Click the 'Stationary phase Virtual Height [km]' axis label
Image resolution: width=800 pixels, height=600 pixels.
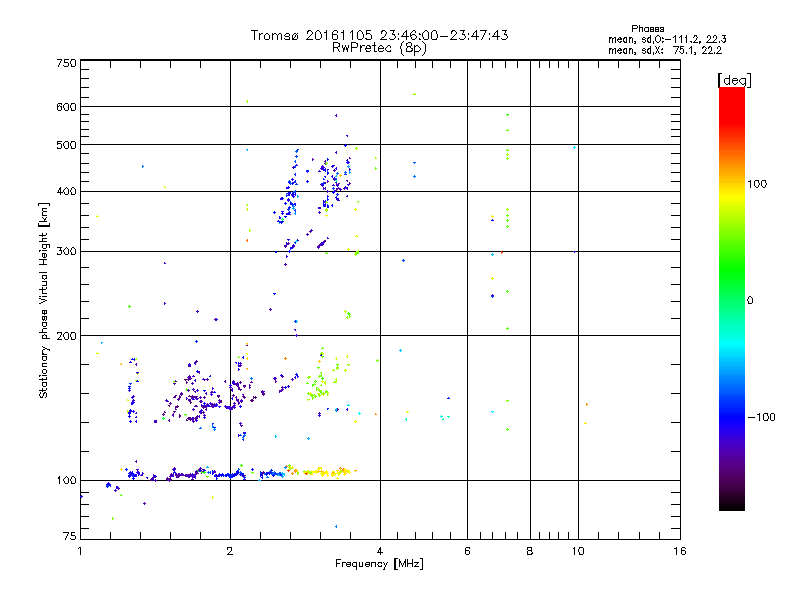tap(44, 301)
